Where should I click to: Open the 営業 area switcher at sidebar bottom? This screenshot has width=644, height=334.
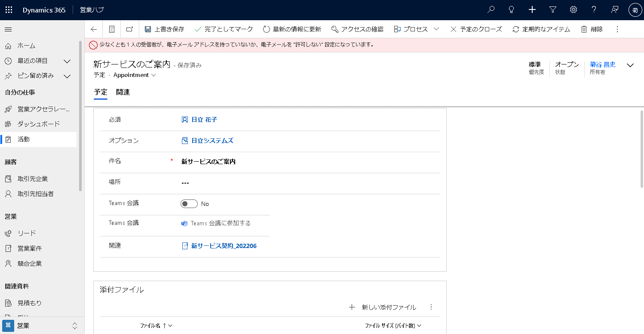(x=42, y=325)
